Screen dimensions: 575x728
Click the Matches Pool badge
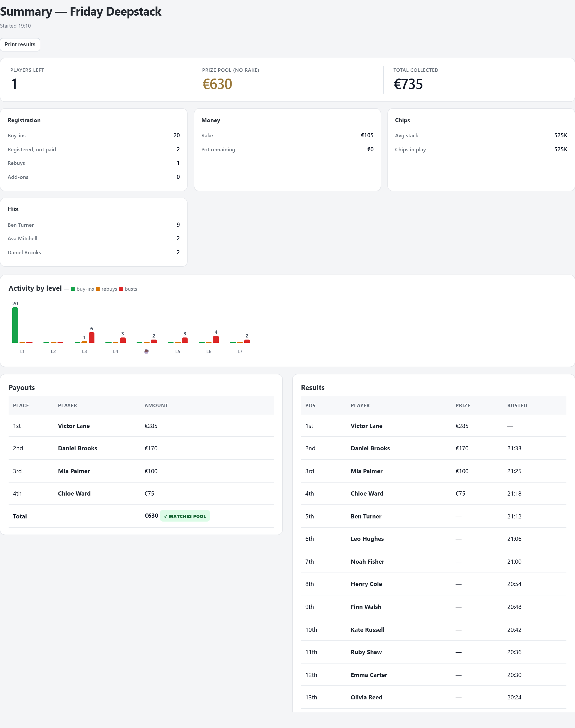pyautogui.click(x=185, y=516)
